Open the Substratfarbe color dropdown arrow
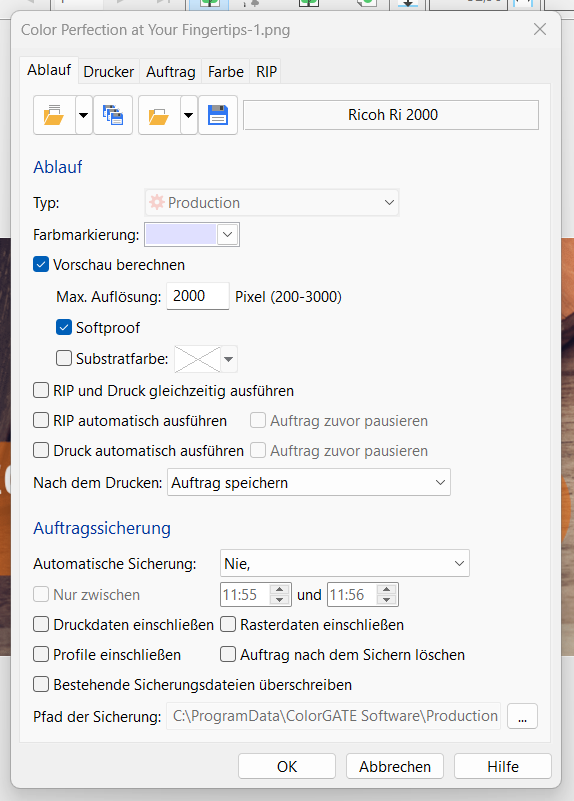 (229, 359)
